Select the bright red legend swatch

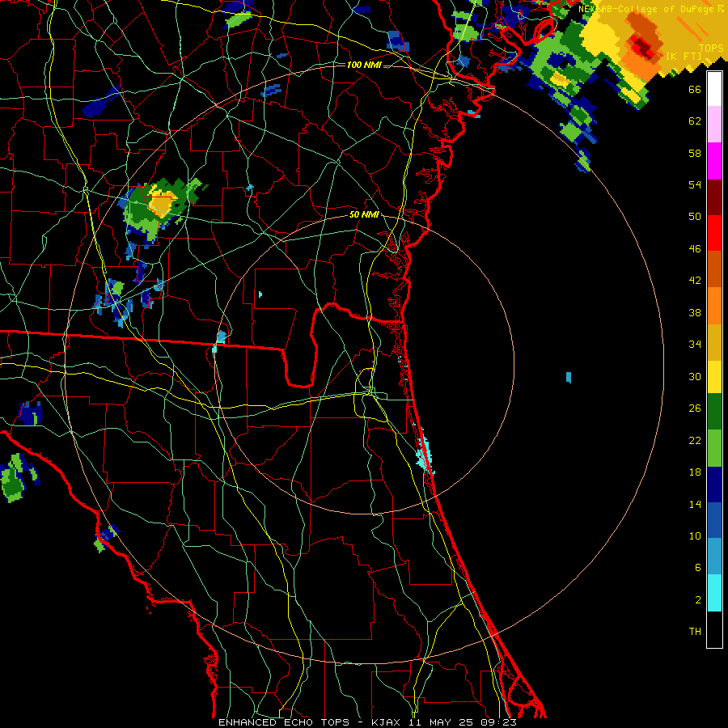tap(714, 233)
